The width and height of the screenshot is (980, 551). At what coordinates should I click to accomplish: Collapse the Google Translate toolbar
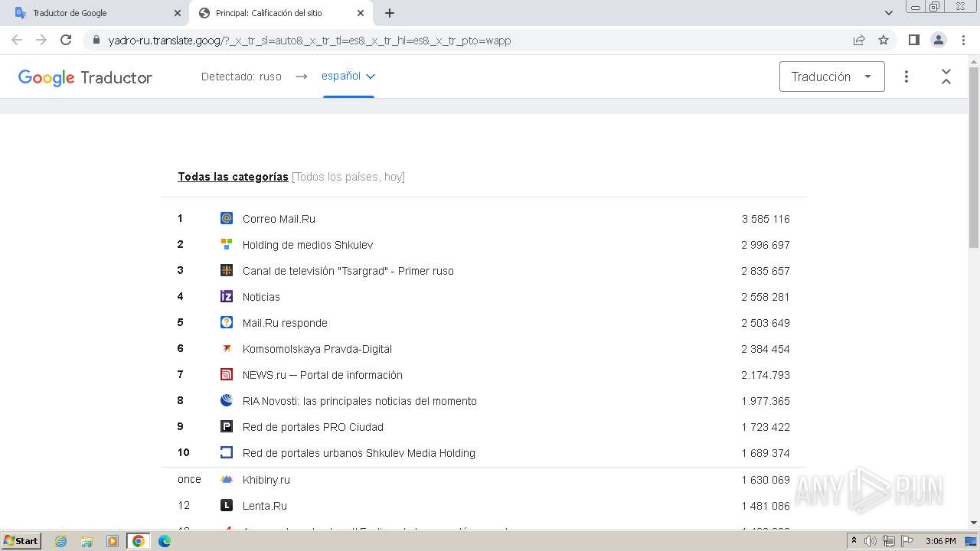coord(946,77)
